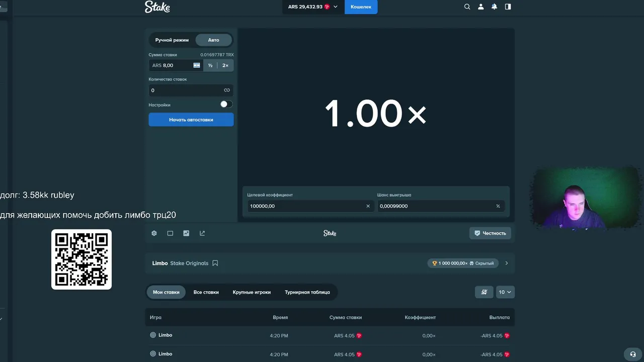The image size is (644, 362).
Task: Click the 1.00× multiplier display
Action: click(x=376, y=113)
